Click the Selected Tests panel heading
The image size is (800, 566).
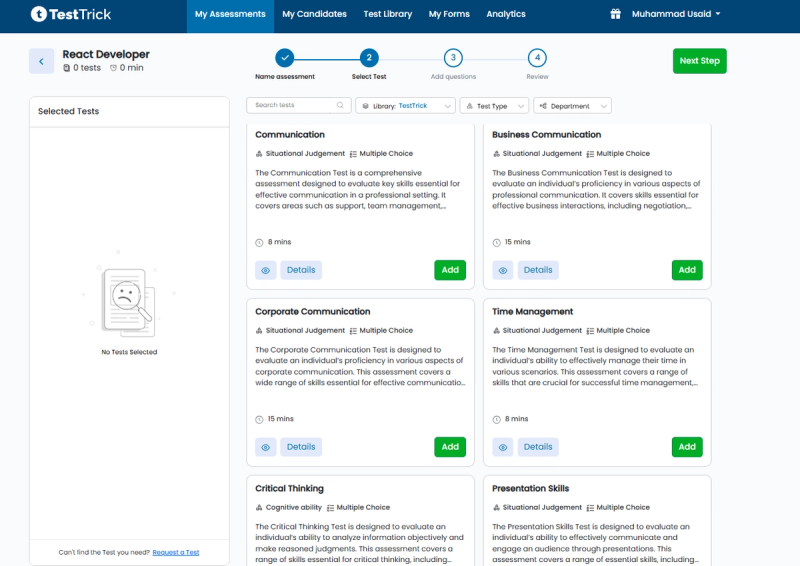pyautogui.click(x=68, y=111)
